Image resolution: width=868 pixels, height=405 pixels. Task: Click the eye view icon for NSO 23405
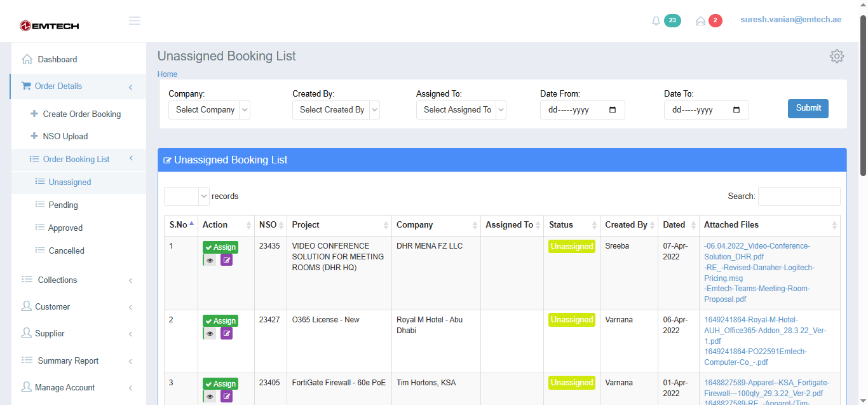point(210,397)
